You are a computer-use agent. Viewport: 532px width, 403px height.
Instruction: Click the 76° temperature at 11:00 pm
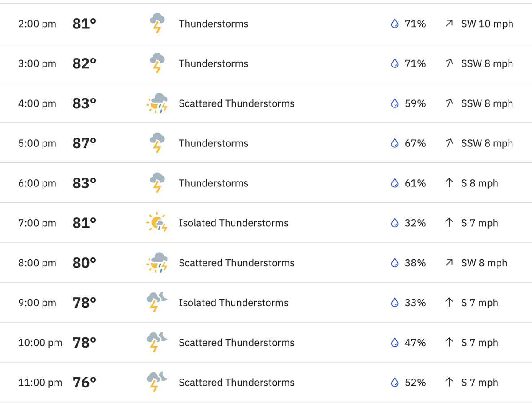tap(84, 382)
